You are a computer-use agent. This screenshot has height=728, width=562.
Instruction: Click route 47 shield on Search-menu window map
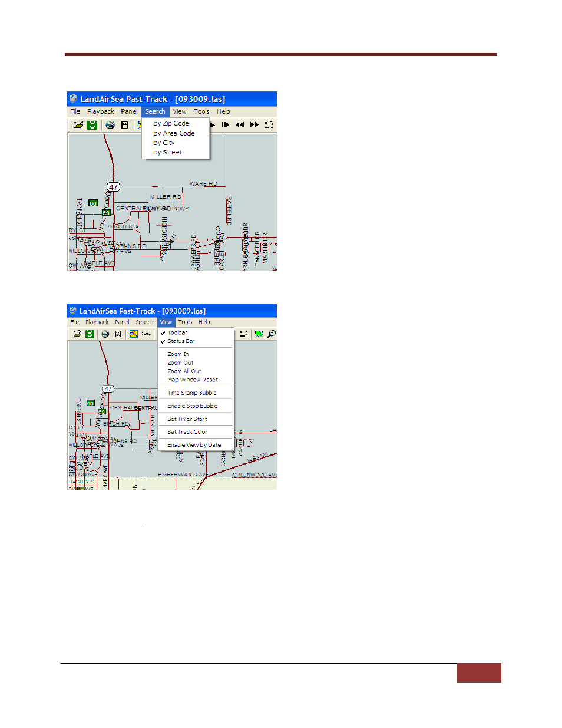pyautogui.click(x=113, y=187)
